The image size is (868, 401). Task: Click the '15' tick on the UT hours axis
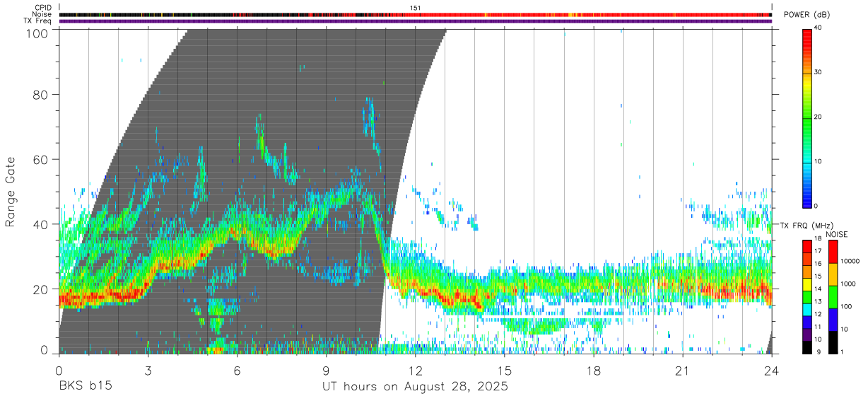pos(504,371)
